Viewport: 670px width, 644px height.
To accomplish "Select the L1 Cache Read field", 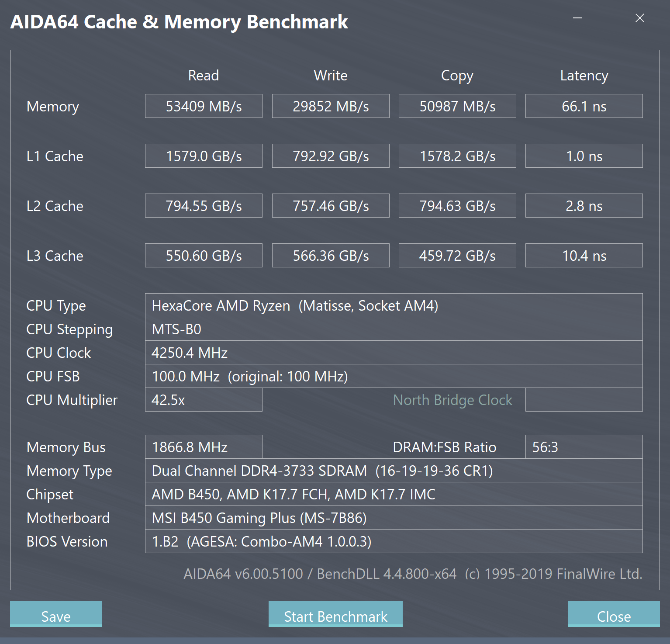I will tap(204, 156).
